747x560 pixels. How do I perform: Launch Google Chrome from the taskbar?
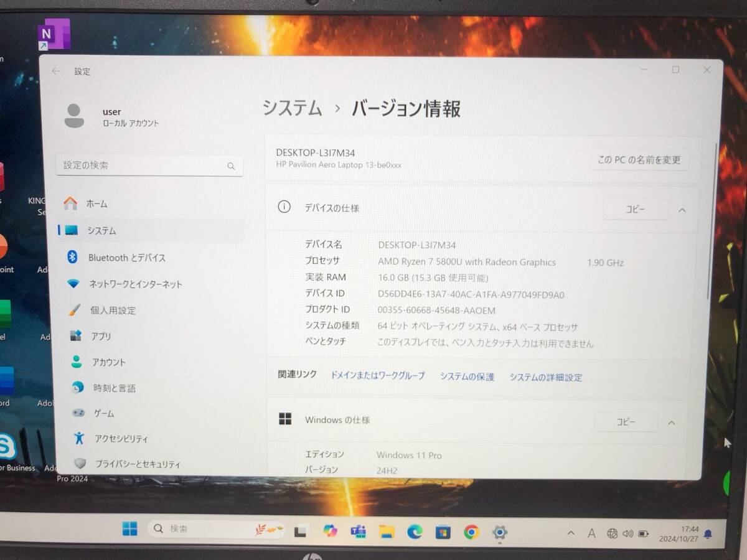click(x=471, y=532)
